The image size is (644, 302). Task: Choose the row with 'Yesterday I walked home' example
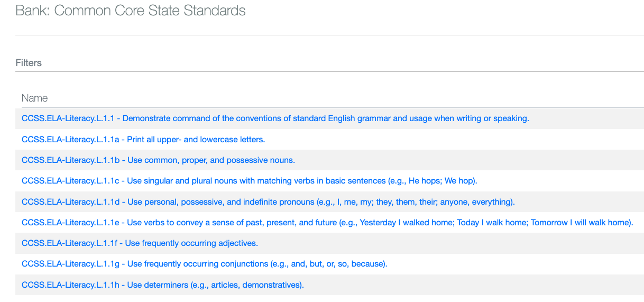pyautogui.click(x=638, y=223)
